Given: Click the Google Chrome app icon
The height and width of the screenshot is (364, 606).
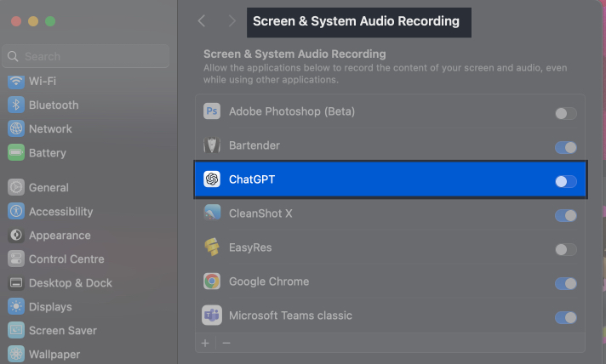Looking at the screenshot, I should 212,282.
